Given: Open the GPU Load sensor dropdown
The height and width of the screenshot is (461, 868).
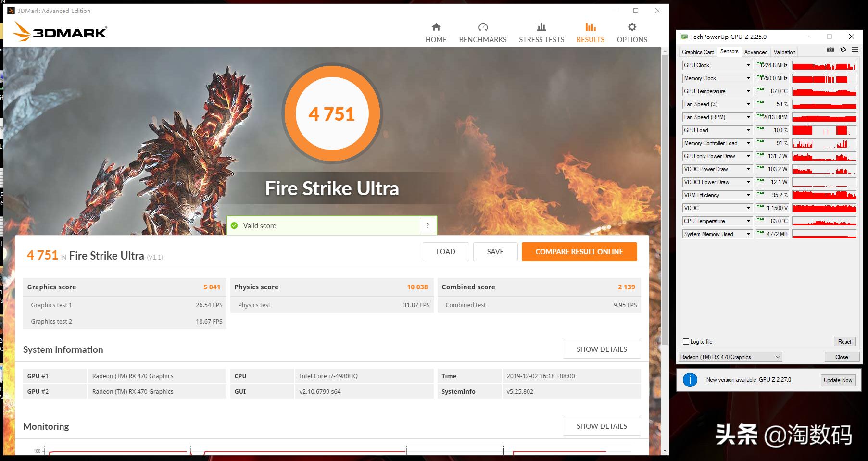Looking at the screenshot, I should (748, 130).
